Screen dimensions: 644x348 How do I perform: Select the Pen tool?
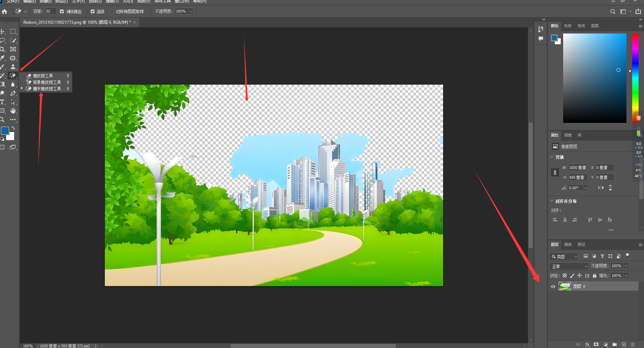tap(13, 93)
